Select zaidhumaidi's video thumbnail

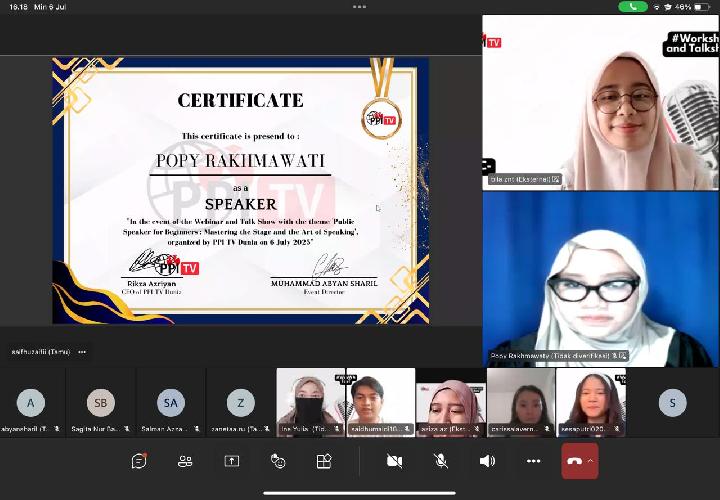381,402
